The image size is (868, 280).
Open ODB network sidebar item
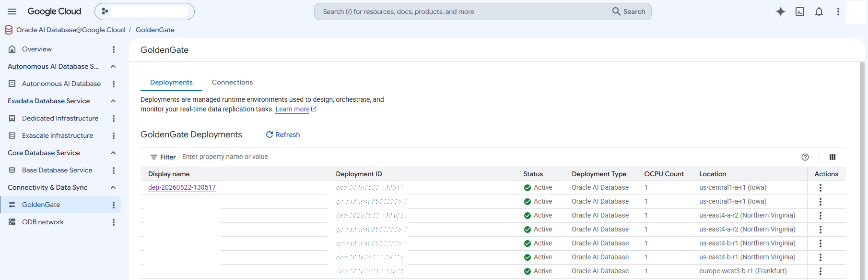43,222
